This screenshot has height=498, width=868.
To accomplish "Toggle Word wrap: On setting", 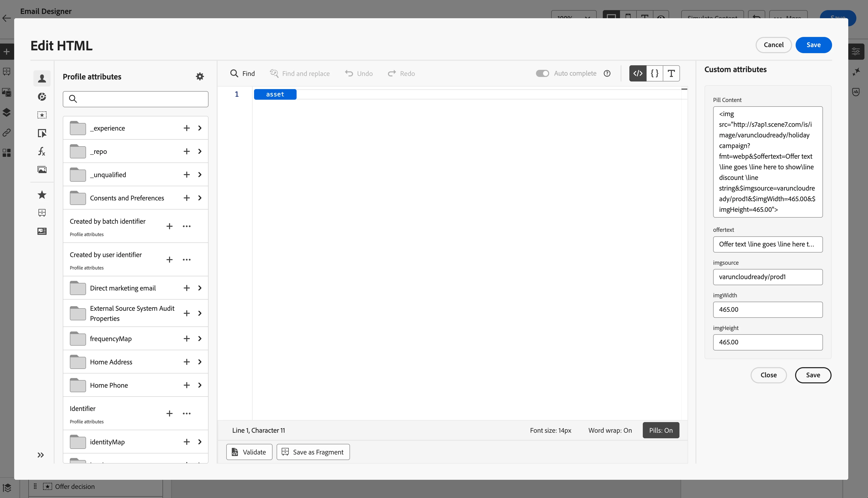I will pos(610,430).
